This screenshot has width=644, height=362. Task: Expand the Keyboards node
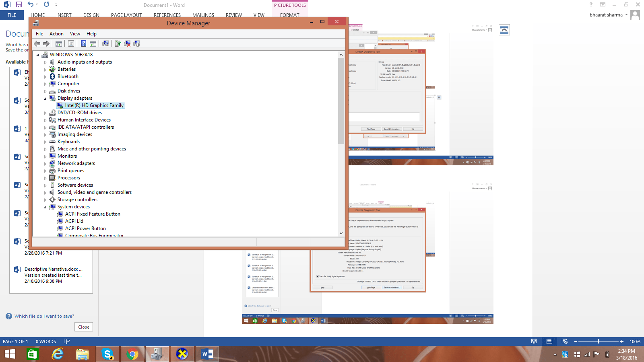pos(45,142)
